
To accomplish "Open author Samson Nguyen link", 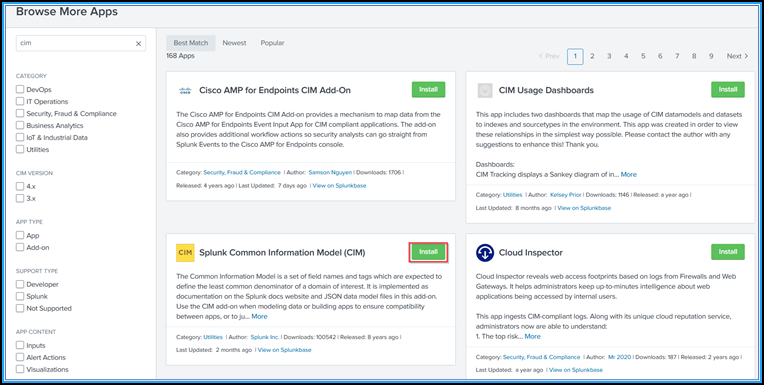I will tap(330, 173).
